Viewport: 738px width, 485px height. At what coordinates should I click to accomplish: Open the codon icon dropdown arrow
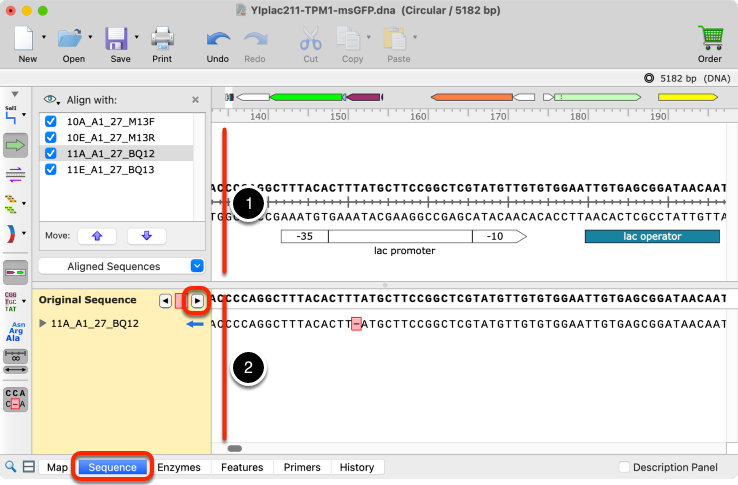(24, 301)
